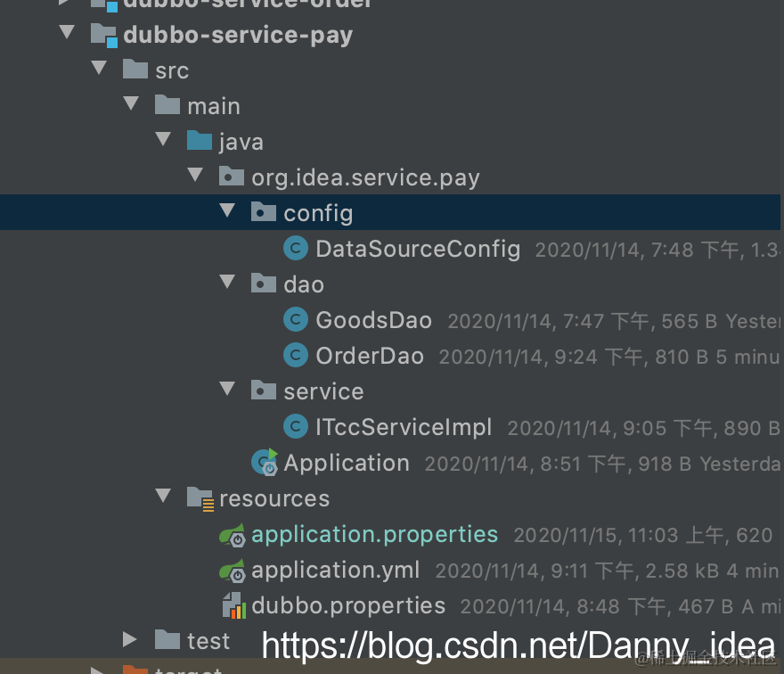Viewport: 784px width, 674px height.
Task: Click the dubbo.properties file icon
Action: coord(234,605)
